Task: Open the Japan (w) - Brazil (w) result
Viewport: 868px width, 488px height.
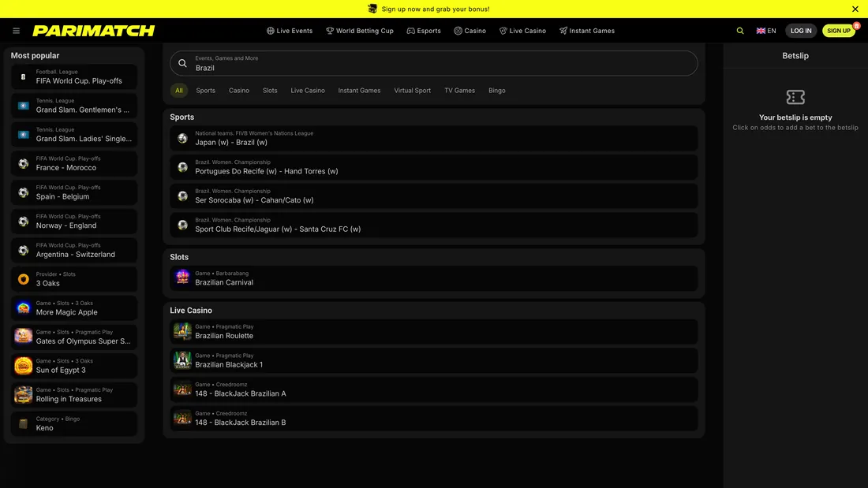Action: point(434,138)
